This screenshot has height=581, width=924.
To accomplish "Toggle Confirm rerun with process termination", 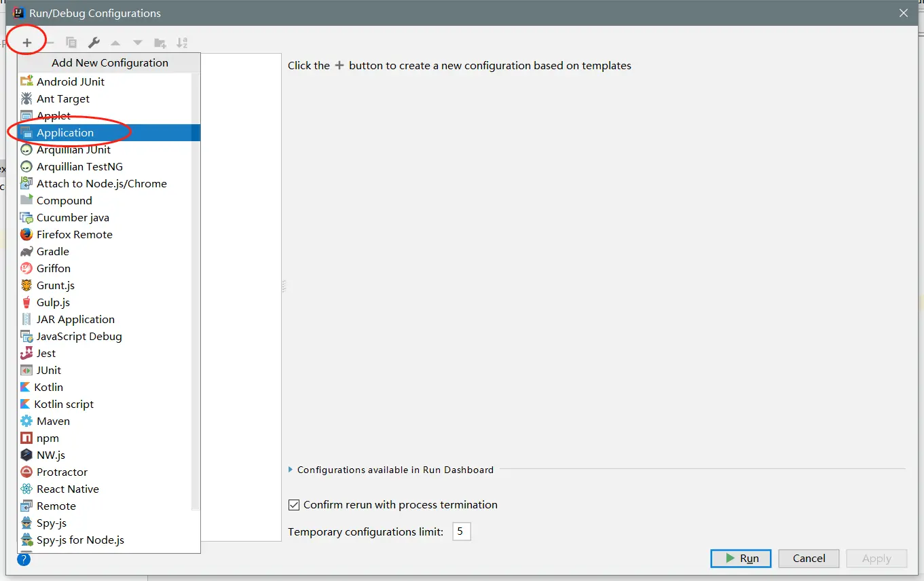I will coord(294,505).
